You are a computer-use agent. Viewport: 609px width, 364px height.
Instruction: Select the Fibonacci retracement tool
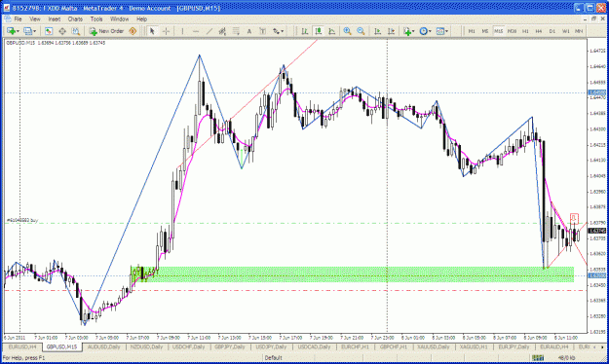236,31
